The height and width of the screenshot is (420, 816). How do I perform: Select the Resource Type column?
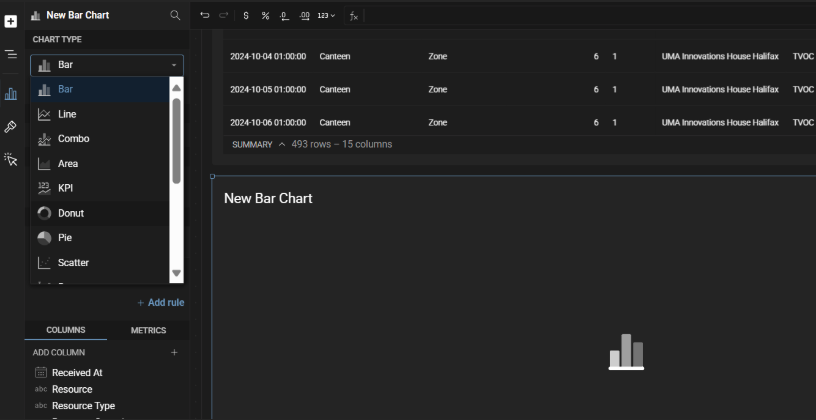point(83,405)
